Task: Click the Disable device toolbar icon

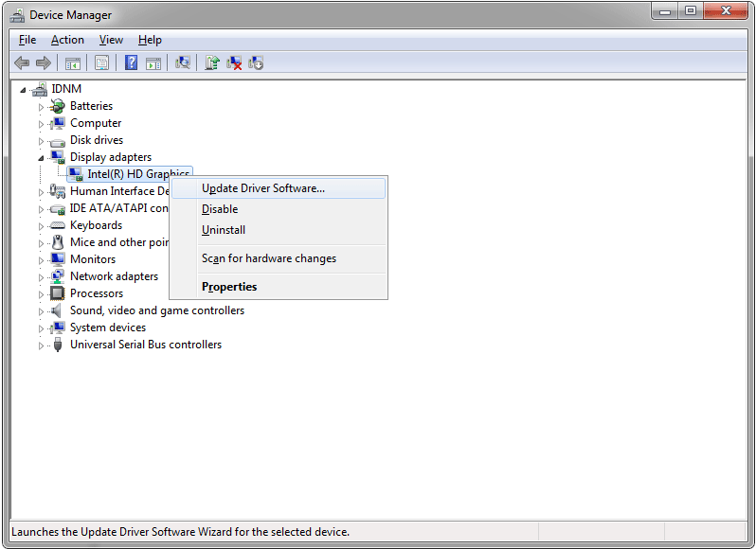Action: tap(256, 63)
